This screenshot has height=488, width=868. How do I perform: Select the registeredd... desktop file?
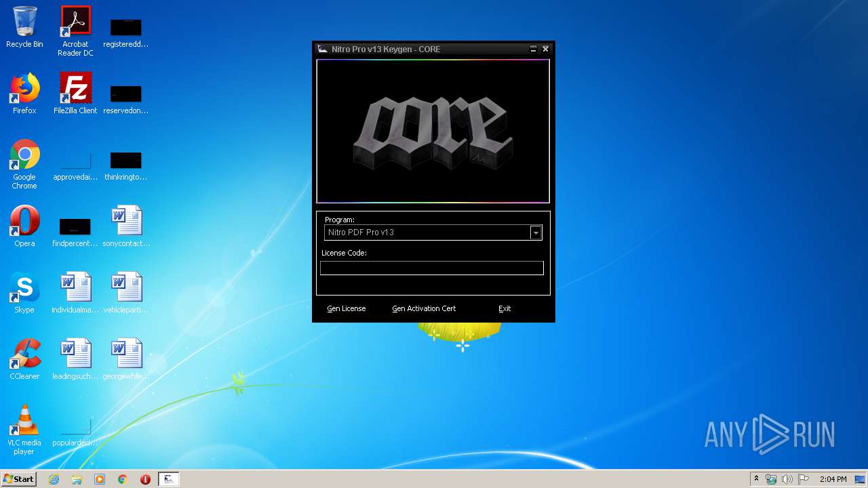(126, 33)
